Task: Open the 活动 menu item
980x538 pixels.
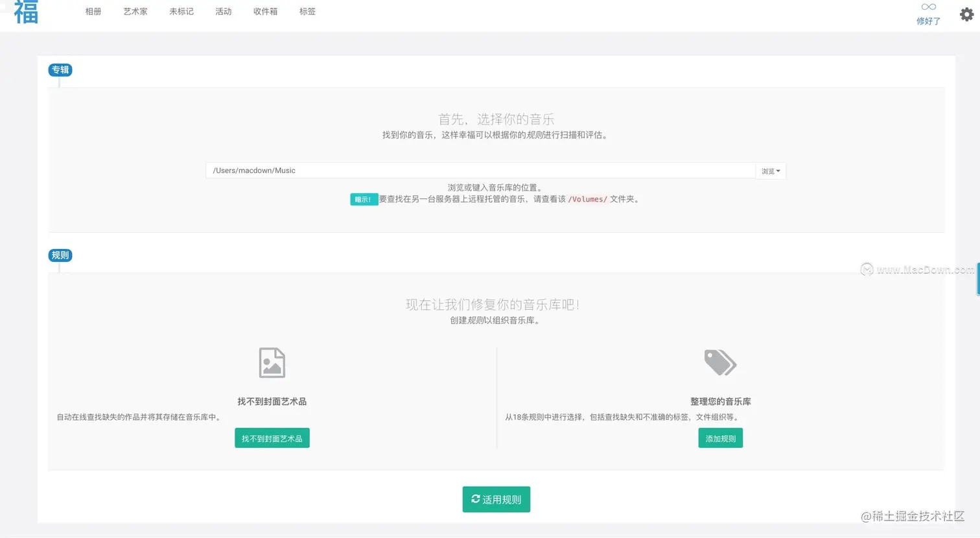Action: (x=224, y=12)
